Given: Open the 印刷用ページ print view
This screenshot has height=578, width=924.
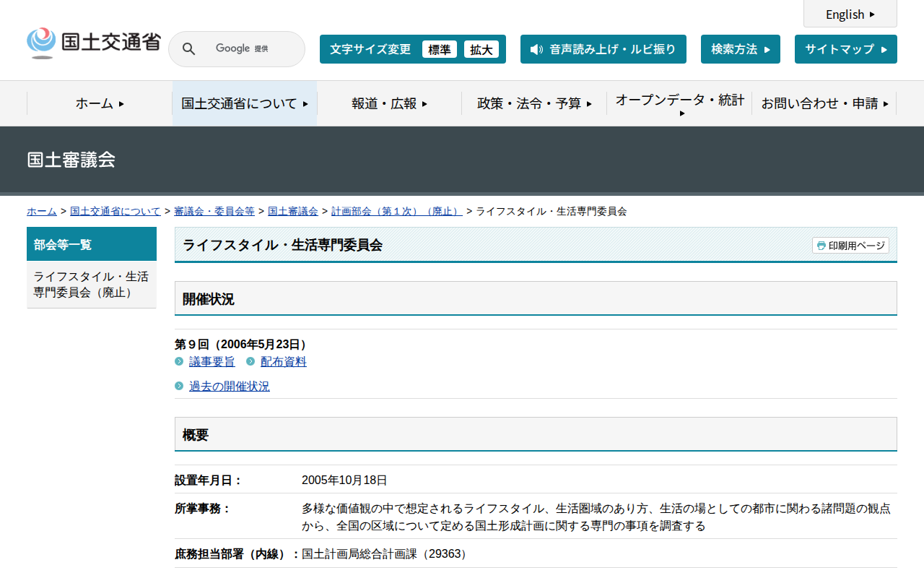Looking at the screenshot, I should pos(850,246).
